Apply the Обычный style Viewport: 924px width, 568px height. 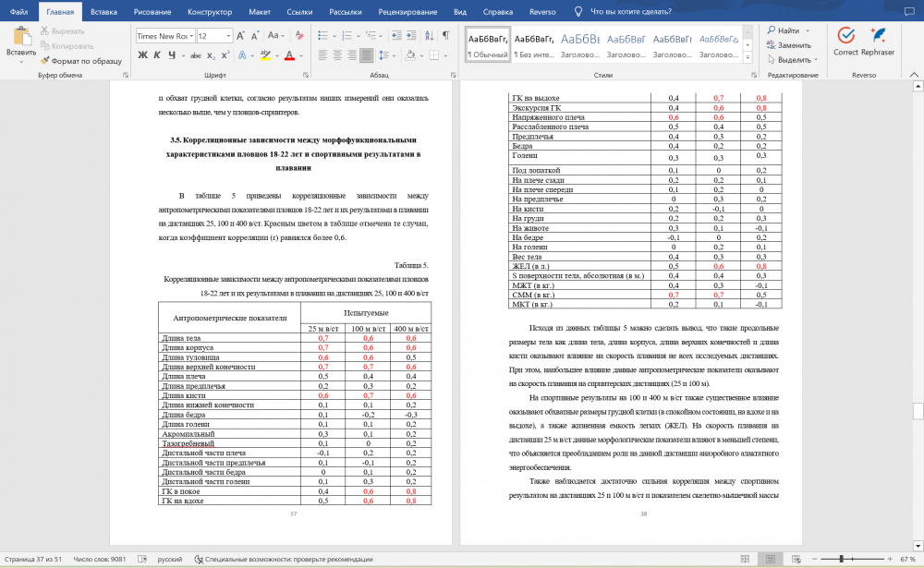click(x=485, y=44)
